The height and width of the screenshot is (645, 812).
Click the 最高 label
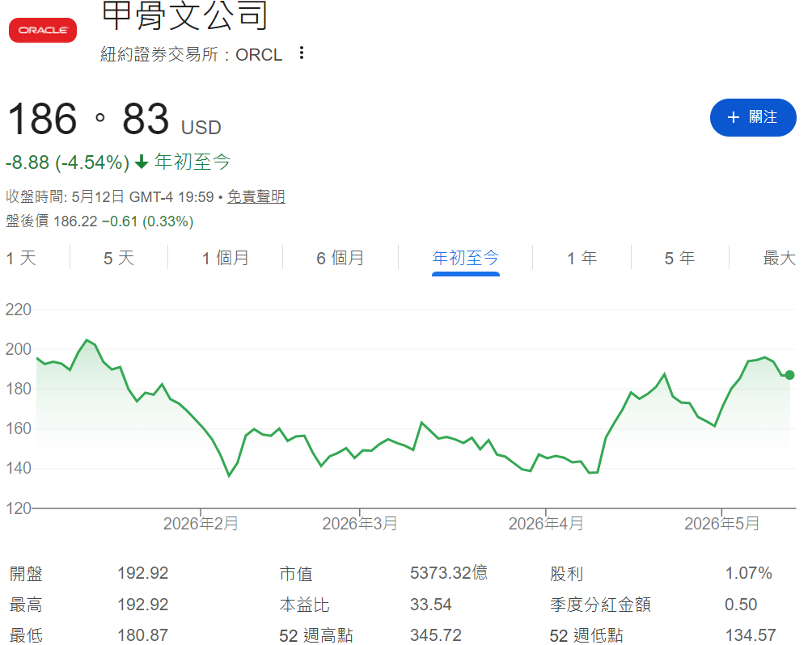point(27,605)
